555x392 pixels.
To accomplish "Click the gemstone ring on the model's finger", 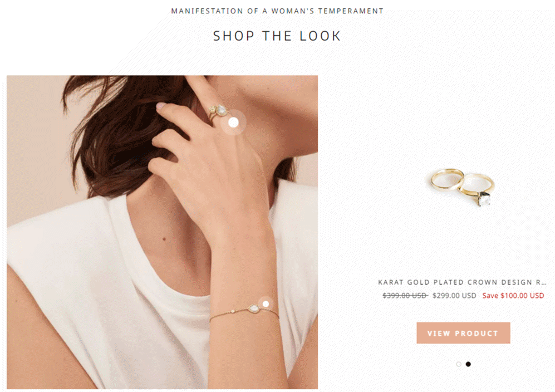I will coord(218,111).
